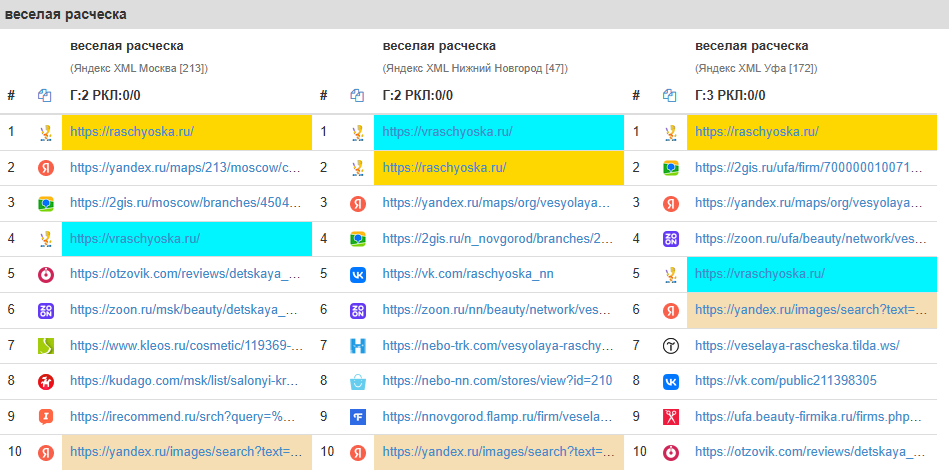Click the Otzovik favicon in Москва row 5
Screen dimensions: 949x474
45,275
